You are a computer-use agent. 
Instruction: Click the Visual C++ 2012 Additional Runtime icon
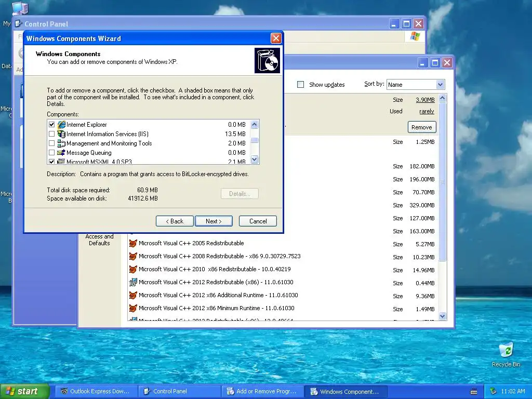pyautogui.click(x=133, y=295)
